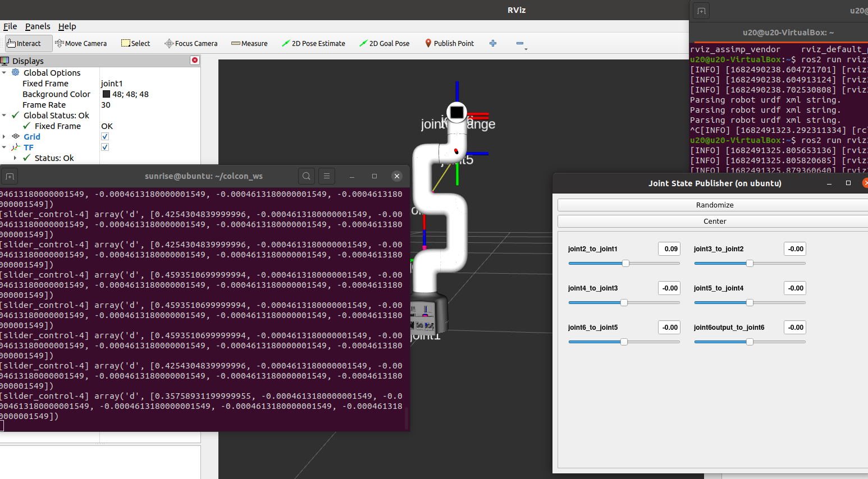Open the Panels menu
This screenshot has height=479, width=868.
38,26
